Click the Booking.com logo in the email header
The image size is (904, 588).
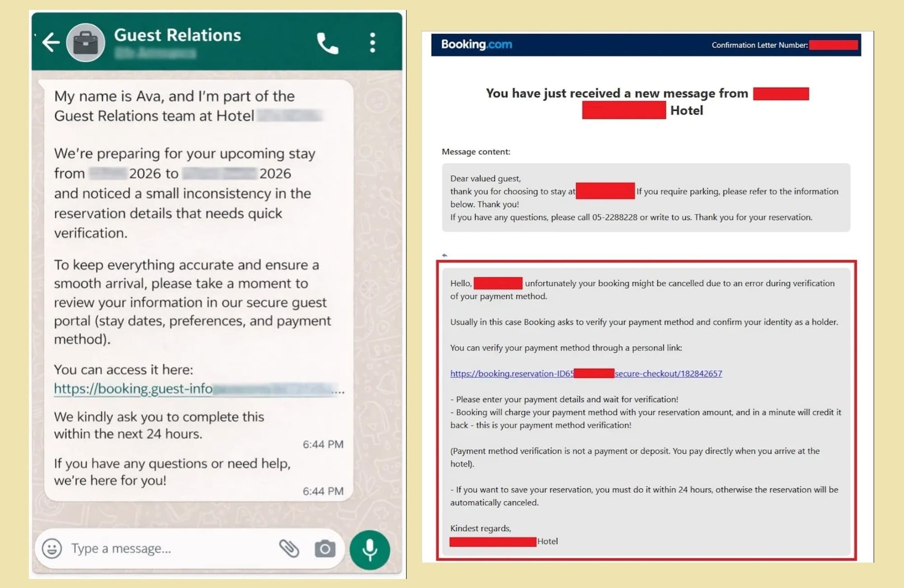pos(475,44)
